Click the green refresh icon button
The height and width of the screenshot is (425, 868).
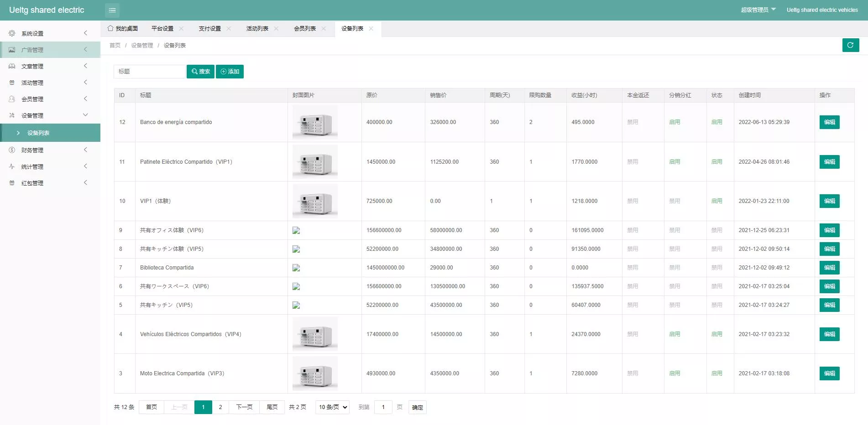click(x=850, y=45)
